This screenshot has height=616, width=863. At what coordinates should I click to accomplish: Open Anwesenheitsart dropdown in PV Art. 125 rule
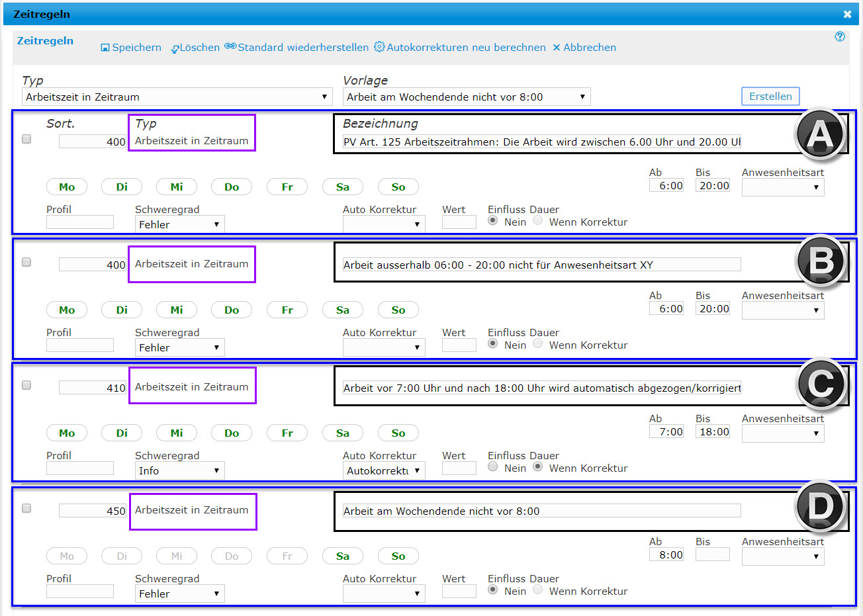(783, 187)
